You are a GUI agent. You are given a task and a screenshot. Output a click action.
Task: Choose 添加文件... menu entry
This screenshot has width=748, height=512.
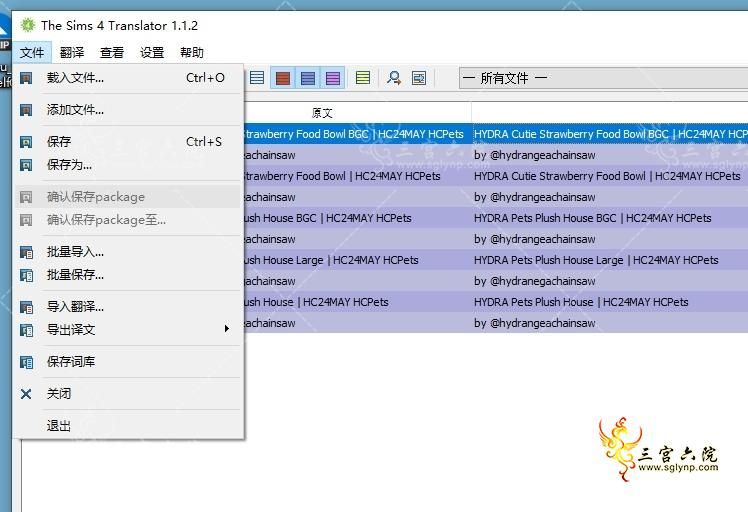coord(127,110)
